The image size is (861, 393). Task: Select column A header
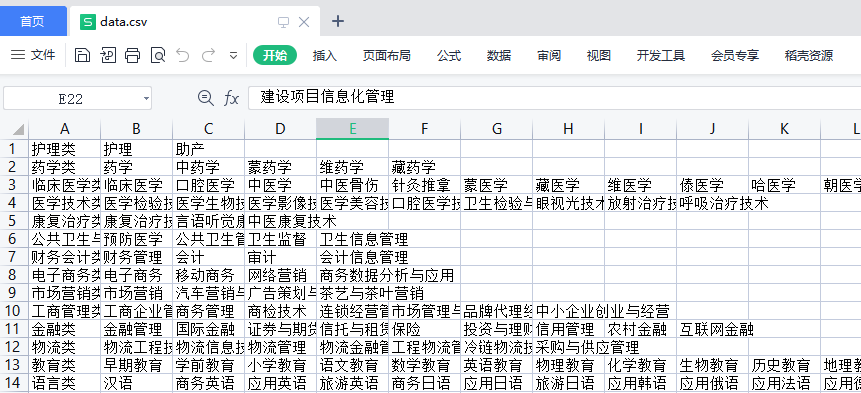pos(65,129)
